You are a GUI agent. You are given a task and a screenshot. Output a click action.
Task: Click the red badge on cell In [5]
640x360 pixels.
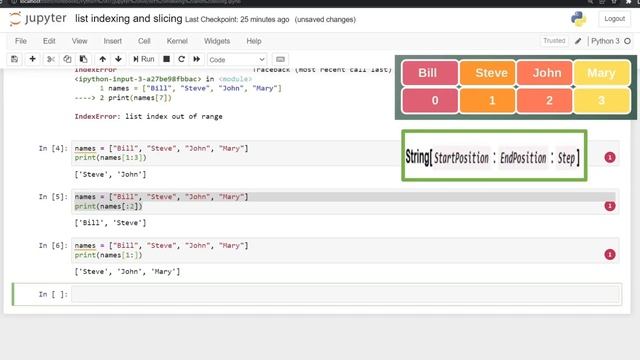click(x=610, y=206)
